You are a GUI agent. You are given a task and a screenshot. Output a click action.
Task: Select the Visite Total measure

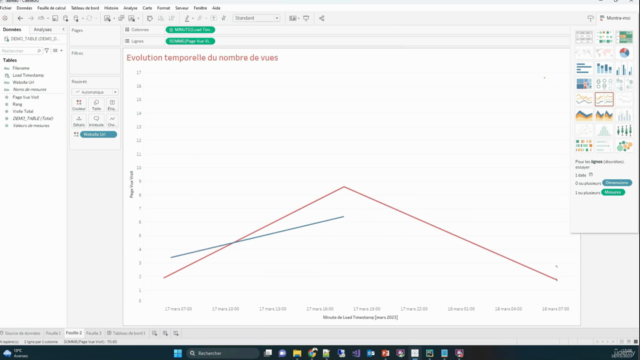(x=22, y=111)
